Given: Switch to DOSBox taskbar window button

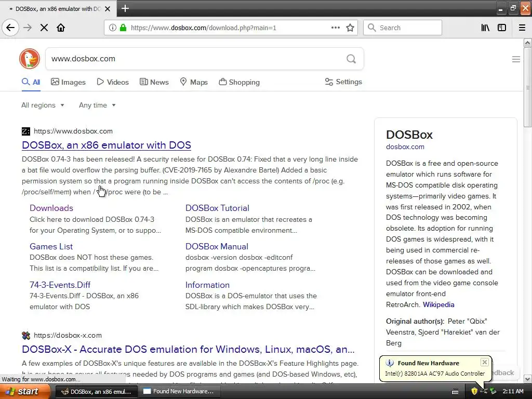Looking at the screenshot, I should click(x=96, y=391).
